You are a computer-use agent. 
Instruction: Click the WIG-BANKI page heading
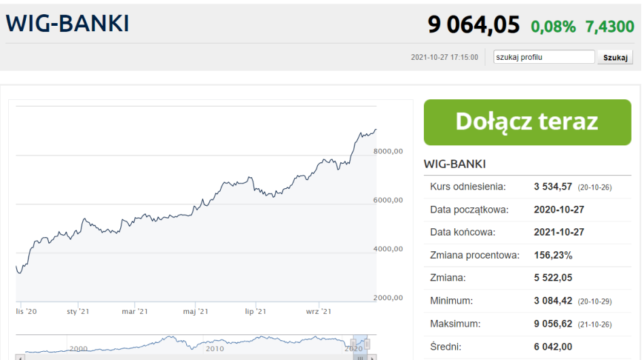point(67,23)
